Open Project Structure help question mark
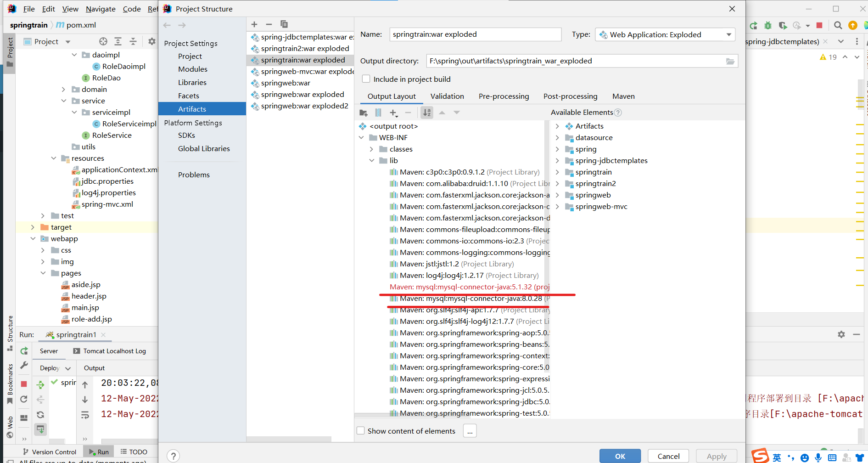The image size is (868, 463). tap(173, 456)
